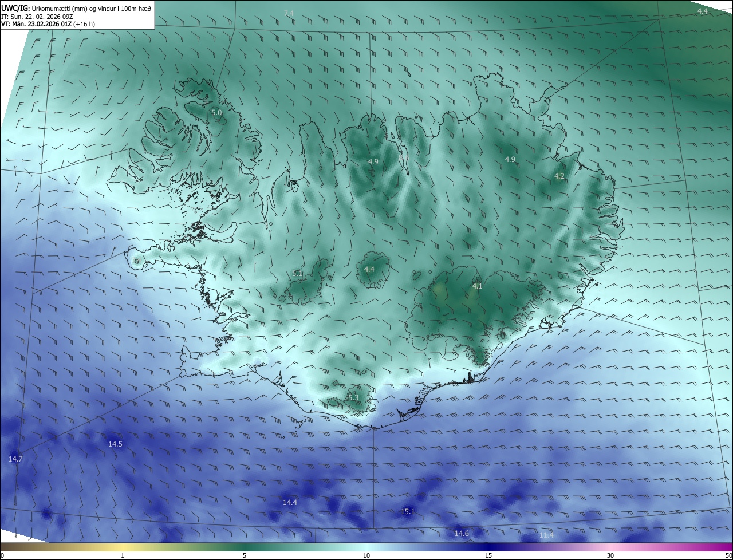
Task: Click the 1 label on the colour scale
Action: 123,555
